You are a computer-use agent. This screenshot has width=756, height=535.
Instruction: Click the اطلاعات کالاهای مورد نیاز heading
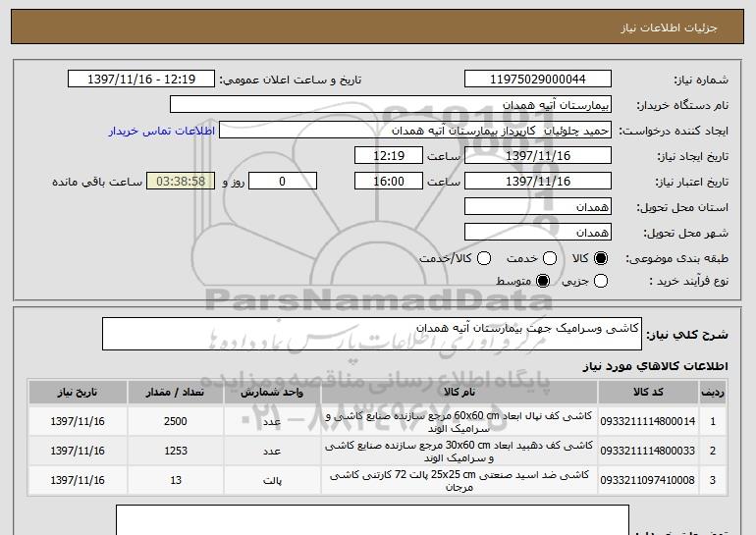pos(655,366)
